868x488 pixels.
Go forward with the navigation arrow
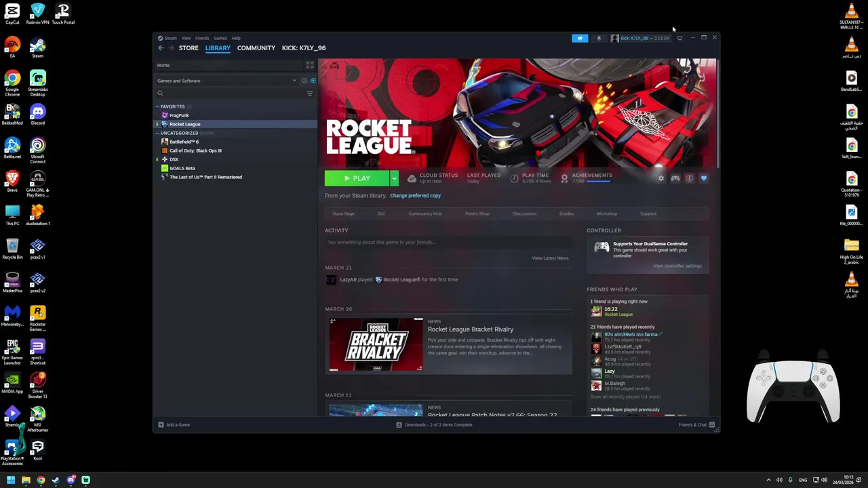point(172,48)
